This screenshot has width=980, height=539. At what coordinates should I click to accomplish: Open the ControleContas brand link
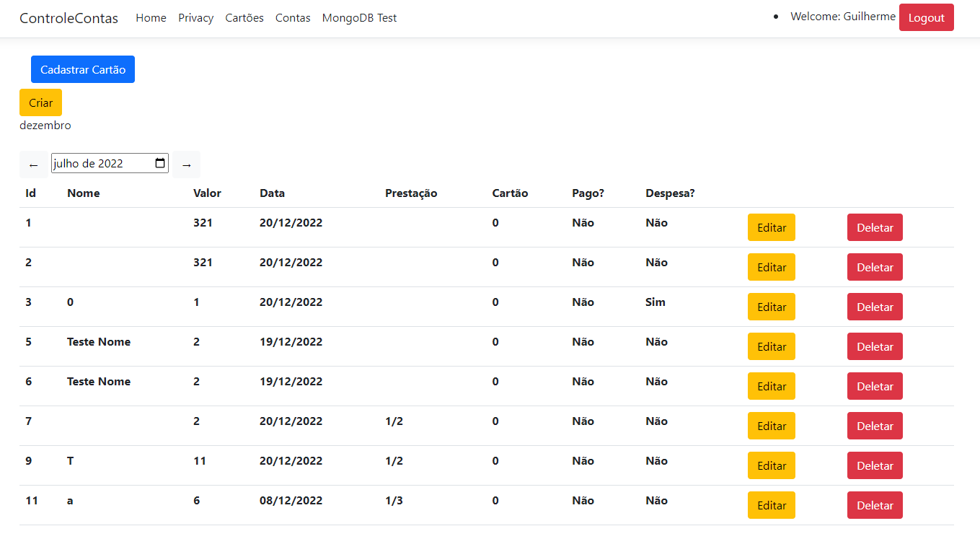pyautogui.click(x=69, y=18)
